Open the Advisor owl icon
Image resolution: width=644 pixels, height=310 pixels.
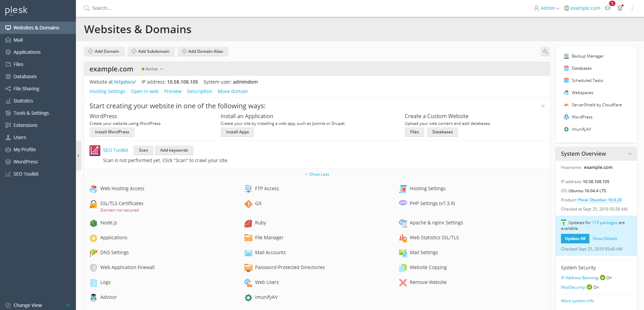94,297
